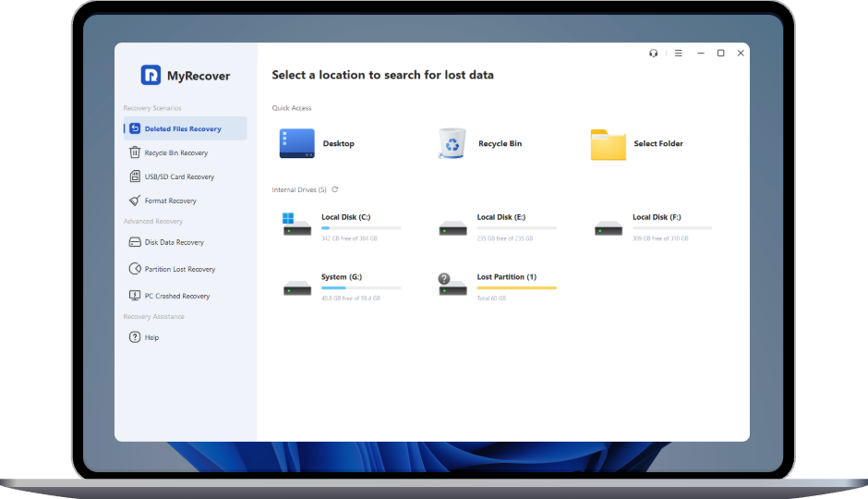Go to PC Crashed Recovery
This screenshot has height=499, width=868.
pyautogui.click(x=176, y=296)
